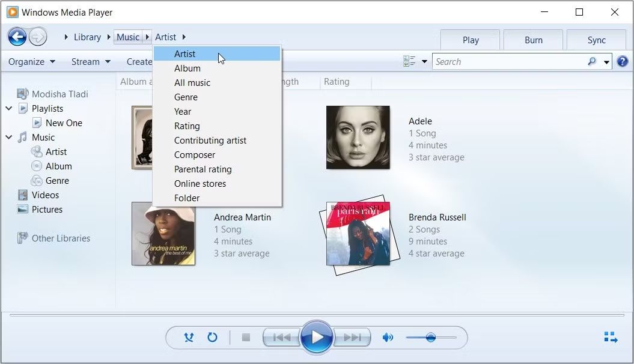The image size is (634, 364).
Task: Choose Composer from the menu
Action: coord(217,155)
